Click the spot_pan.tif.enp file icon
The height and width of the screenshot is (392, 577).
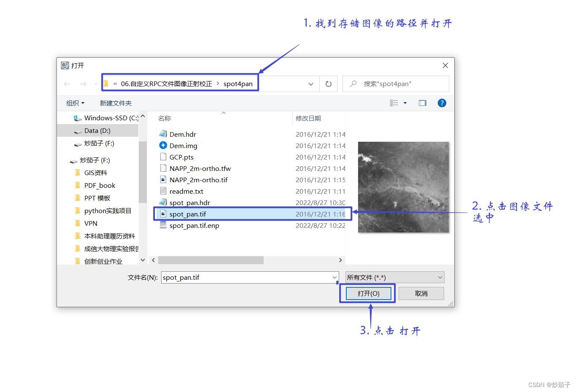(163, 225)
